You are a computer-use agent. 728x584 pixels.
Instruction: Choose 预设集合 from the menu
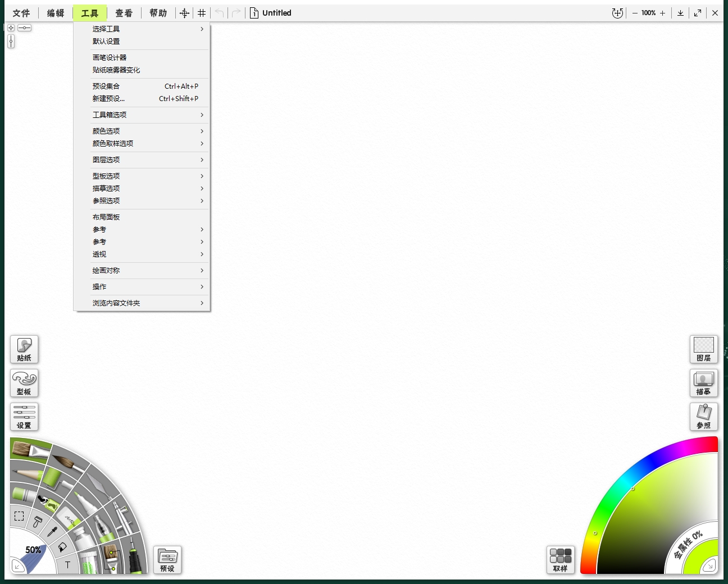pos(142,86)
